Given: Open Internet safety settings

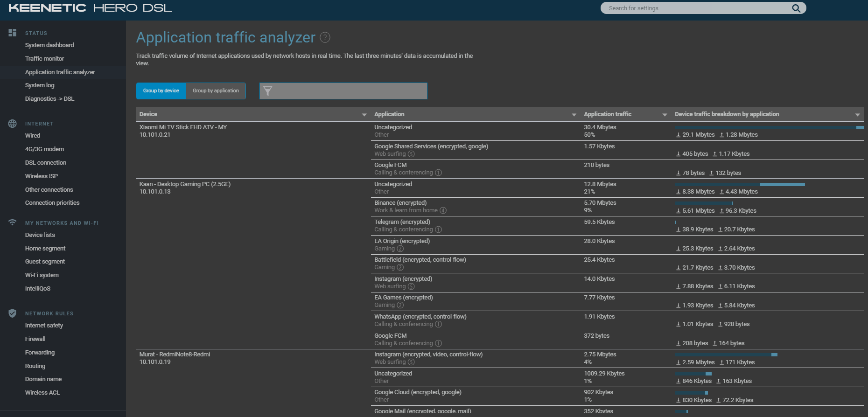Looking at the screenshot, I should tap(44, 326).
